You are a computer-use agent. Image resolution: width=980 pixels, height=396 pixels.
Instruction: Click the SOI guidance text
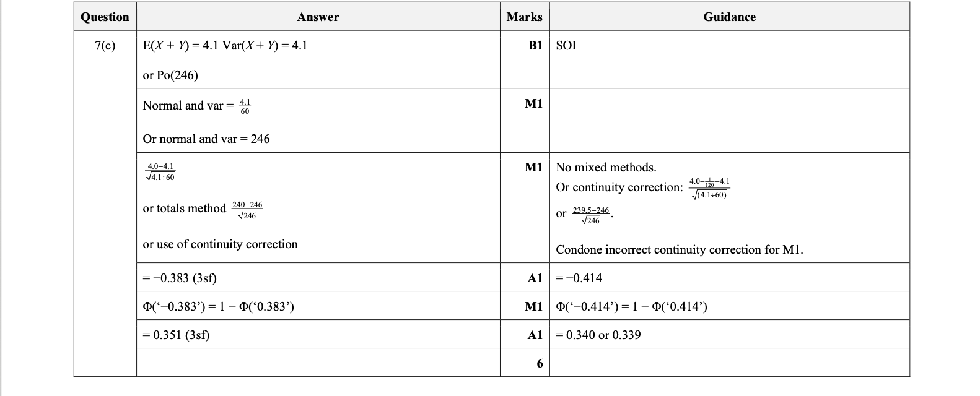point(566,45)
